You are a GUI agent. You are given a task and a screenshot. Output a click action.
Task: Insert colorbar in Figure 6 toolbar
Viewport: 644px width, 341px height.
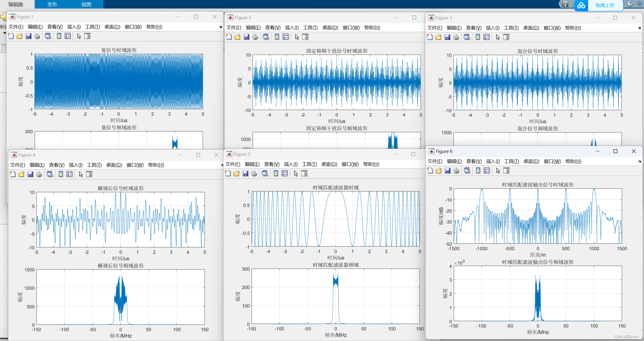[x=478, y=171]
